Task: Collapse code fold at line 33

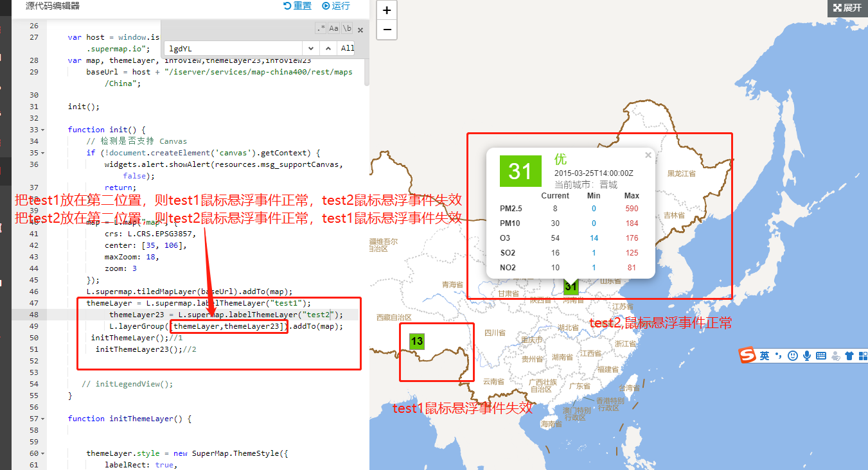Action: pyautogui.click(x=43, y=130)
